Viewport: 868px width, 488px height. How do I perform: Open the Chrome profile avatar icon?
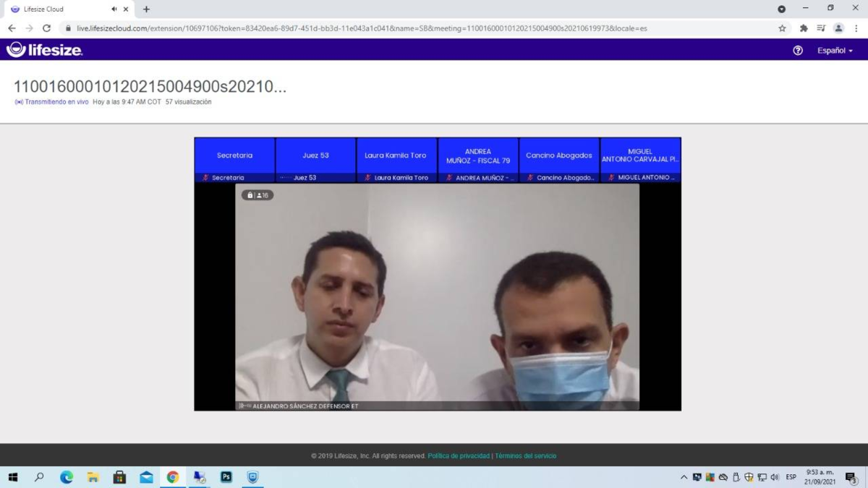(838, 28)
